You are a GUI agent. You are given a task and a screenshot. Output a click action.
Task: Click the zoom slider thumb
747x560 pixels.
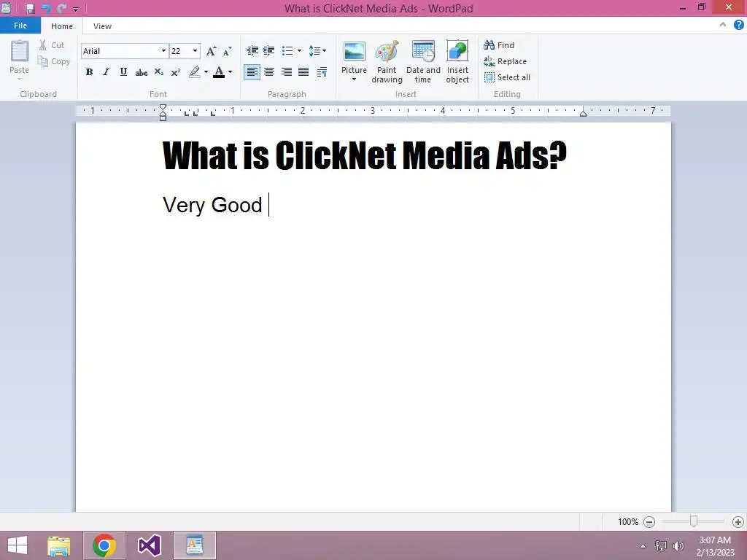(x=694, y=521)
